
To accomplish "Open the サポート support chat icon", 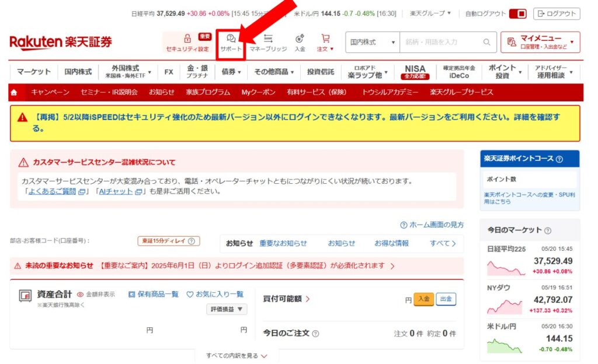I will [231, 38].
